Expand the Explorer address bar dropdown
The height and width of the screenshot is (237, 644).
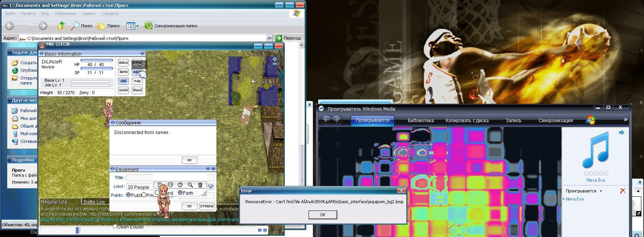click(x=269, y=38)
